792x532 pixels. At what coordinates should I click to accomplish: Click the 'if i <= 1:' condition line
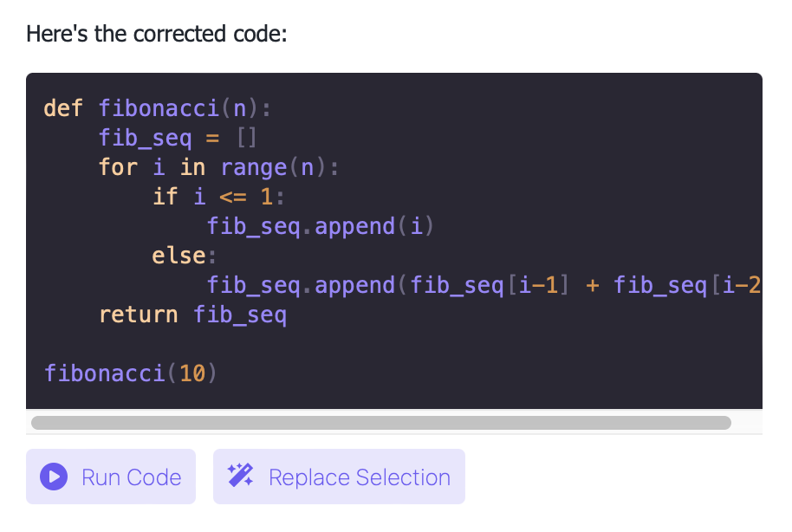click(x=218, y=197)
